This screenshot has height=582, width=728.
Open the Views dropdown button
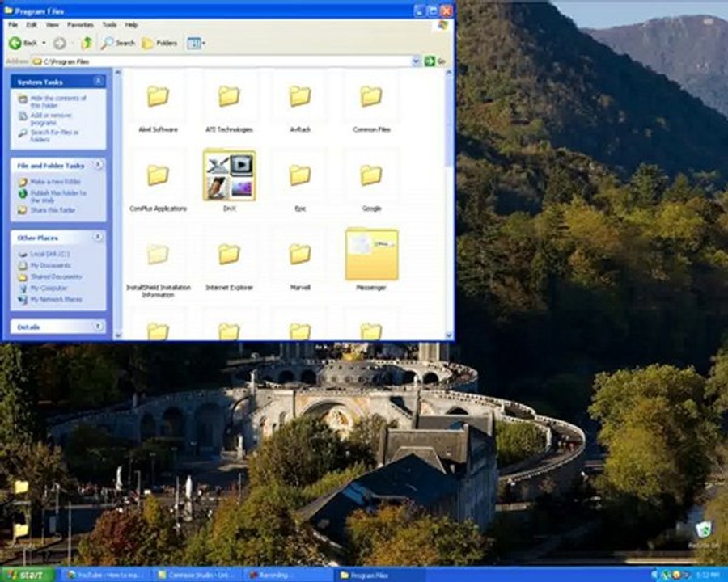[196, 43]
